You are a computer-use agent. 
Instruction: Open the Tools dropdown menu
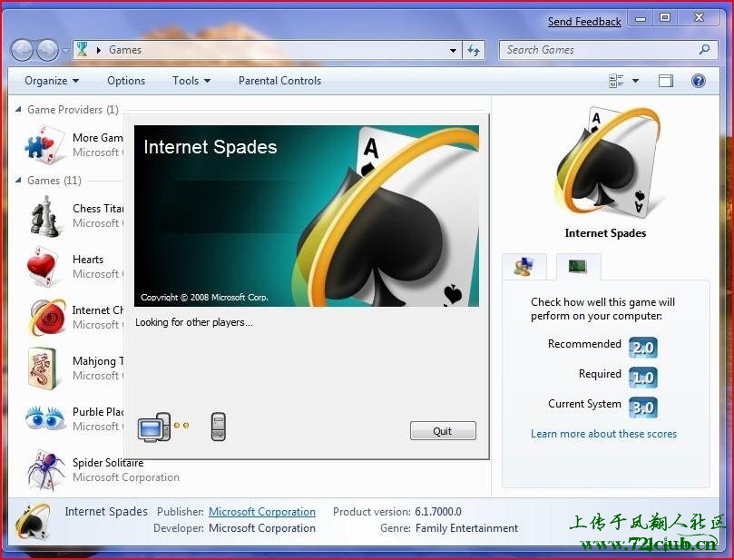[x=191, y=81]
